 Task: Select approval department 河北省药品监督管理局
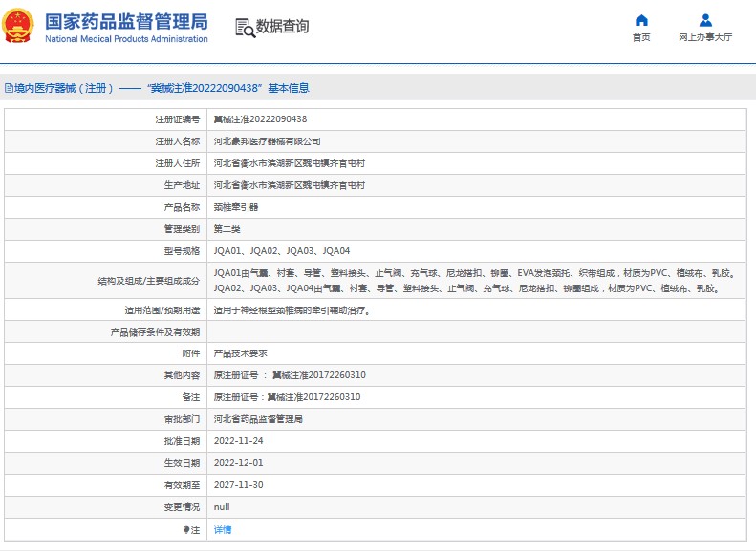coord(258,419)
